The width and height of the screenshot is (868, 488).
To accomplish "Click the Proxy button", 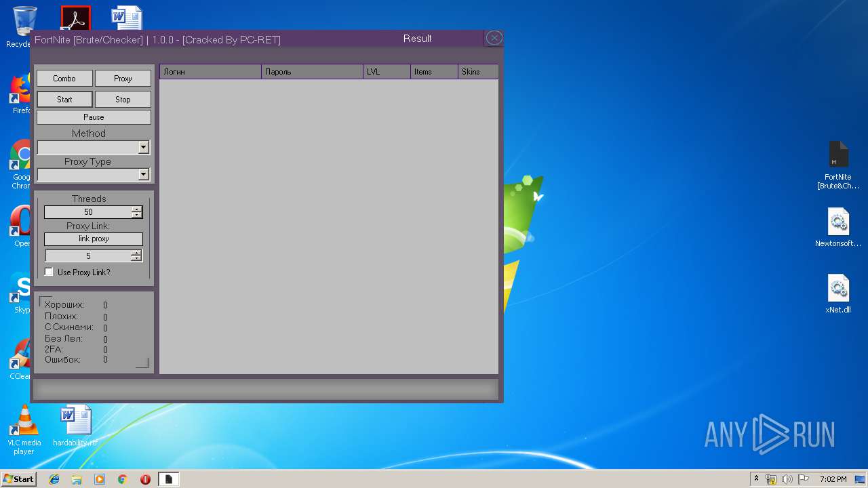I will point(123,79).
